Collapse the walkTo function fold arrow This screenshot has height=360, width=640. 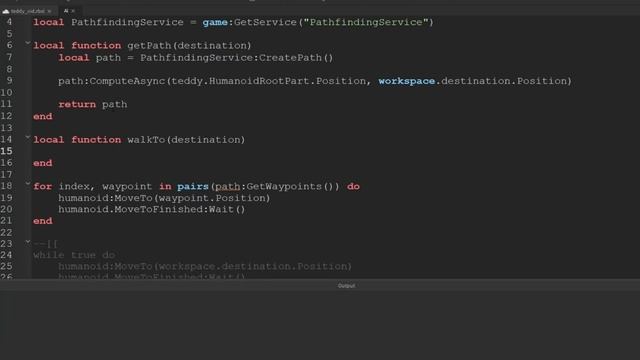click(28, 137)
